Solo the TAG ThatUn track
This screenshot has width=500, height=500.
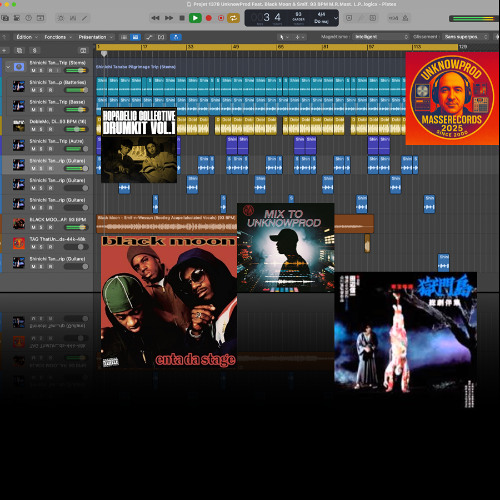(x=41, y=247)
